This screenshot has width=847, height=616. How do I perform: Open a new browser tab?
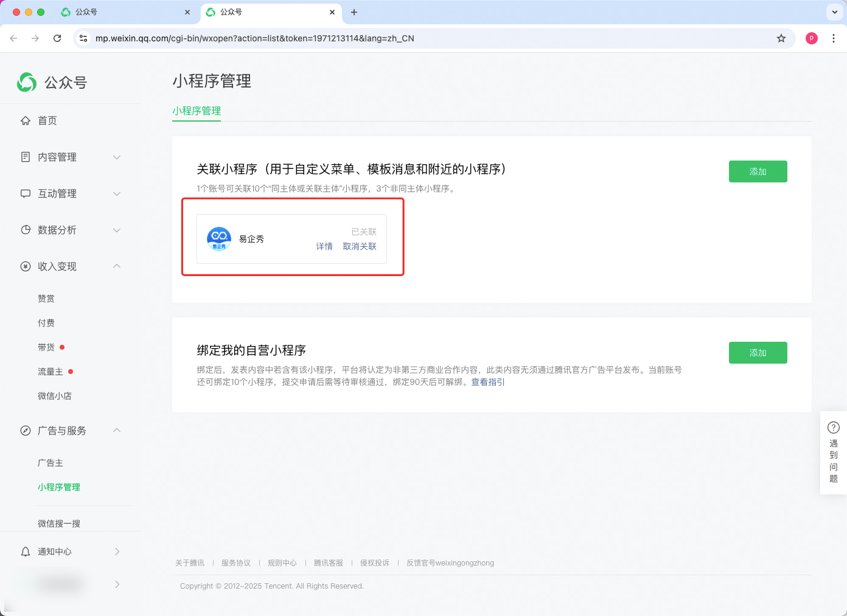354,12
